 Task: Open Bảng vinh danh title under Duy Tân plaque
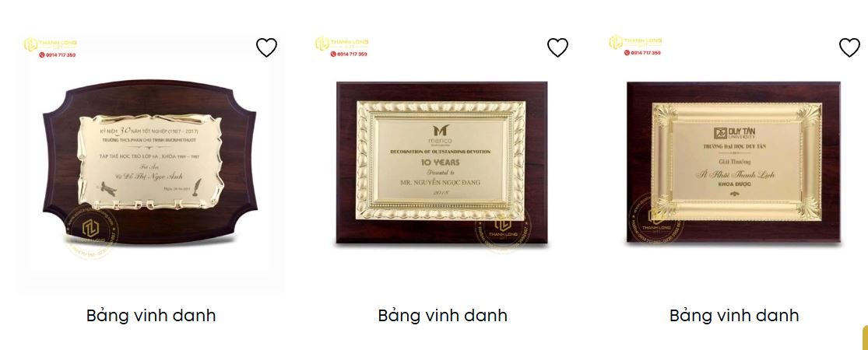tap(734, 316)
